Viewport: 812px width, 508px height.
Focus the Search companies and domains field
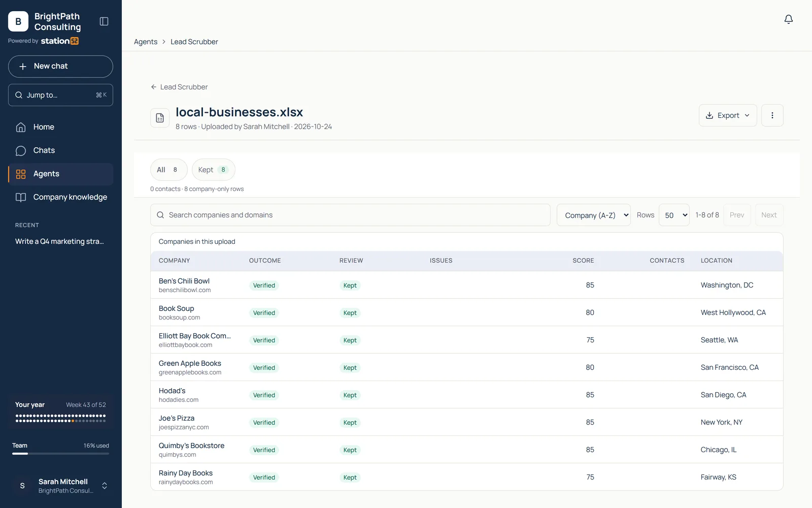tap(350, 215)
